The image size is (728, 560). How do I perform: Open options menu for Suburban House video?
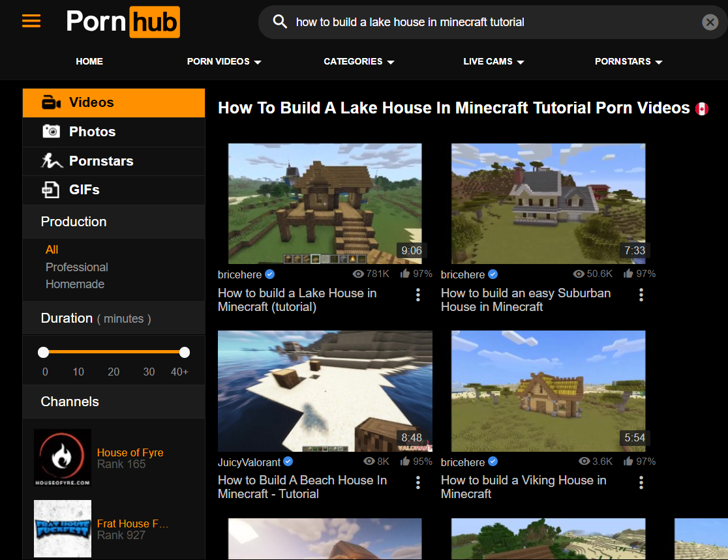coord(641,295)
